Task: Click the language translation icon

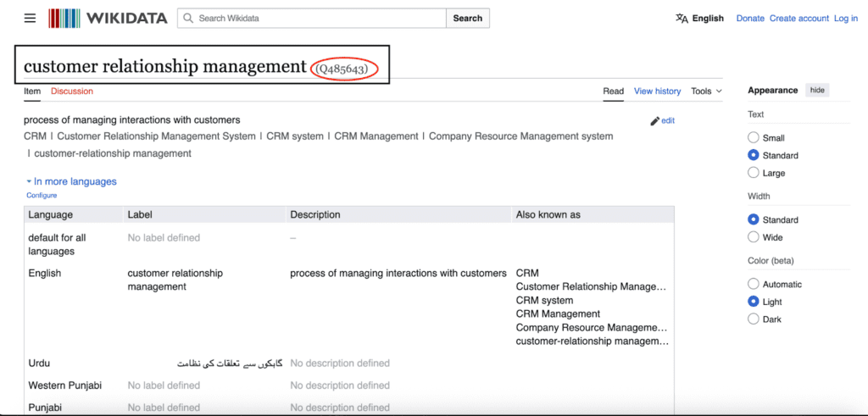Action: [x=682, y=18]
